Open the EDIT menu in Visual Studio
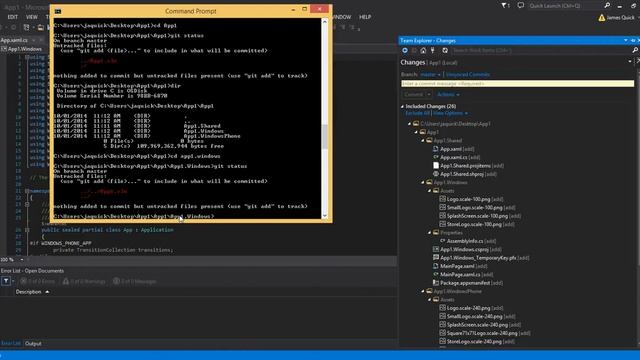Screen dimensions: 640x360 point(13,17)
